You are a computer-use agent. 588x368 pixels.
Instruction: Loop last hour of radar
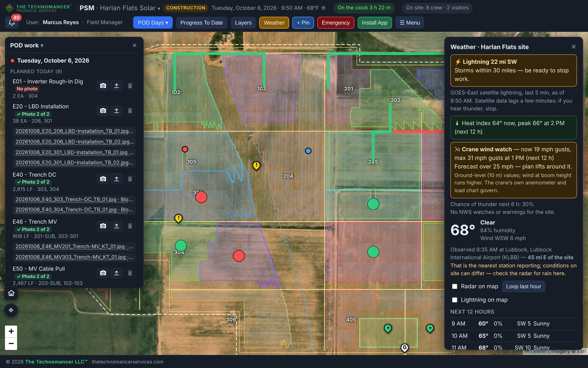point(523,286)
